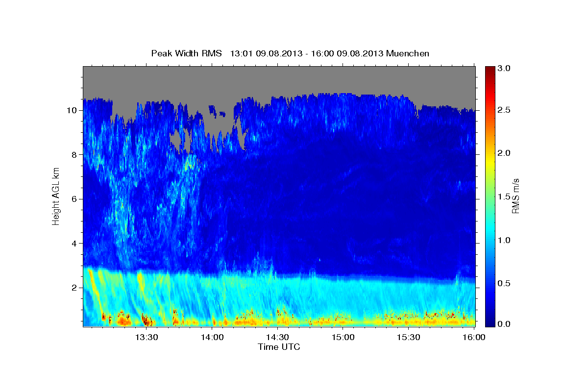Click the 'RMS m/s' colorbar label

(515, 196)
